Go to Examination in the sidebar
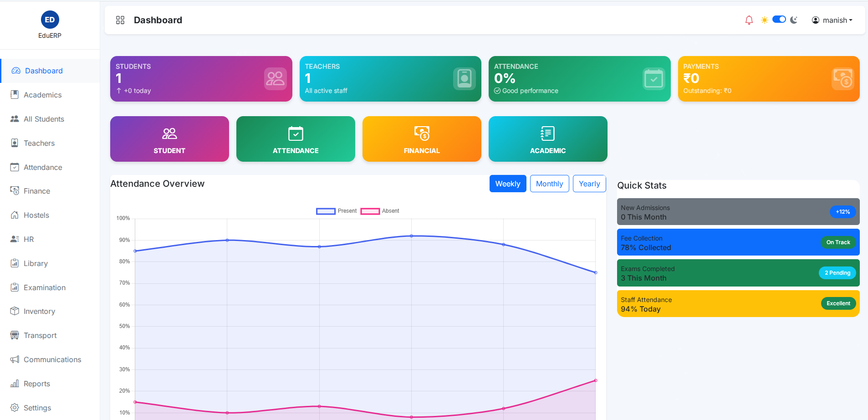Screen dimensions: 868x420 [x=45, y=287]
